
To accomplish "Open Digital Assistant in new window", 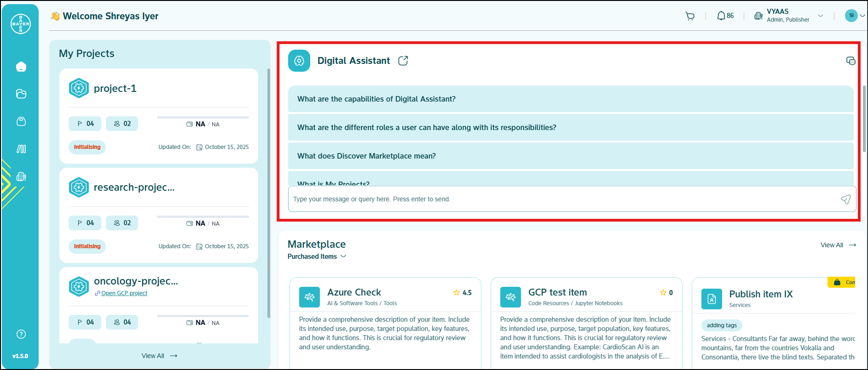I will tap(403, 61).
